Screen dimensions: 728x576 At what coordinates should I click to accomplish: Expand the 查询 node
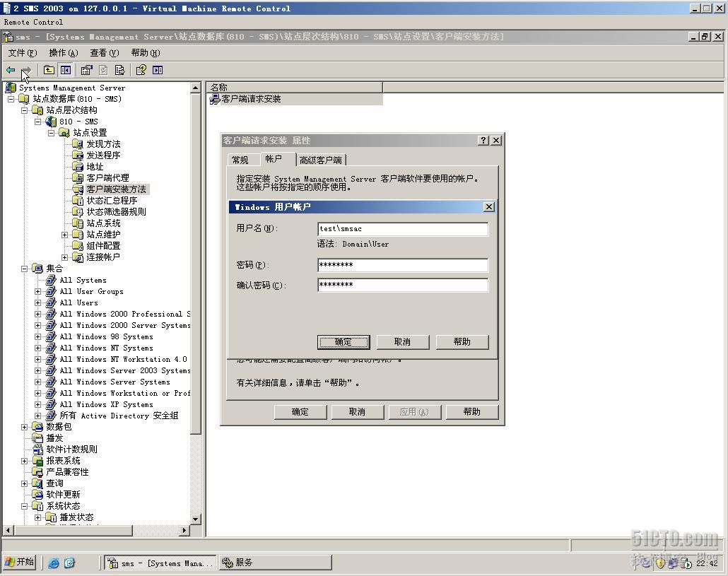point(24,483)
